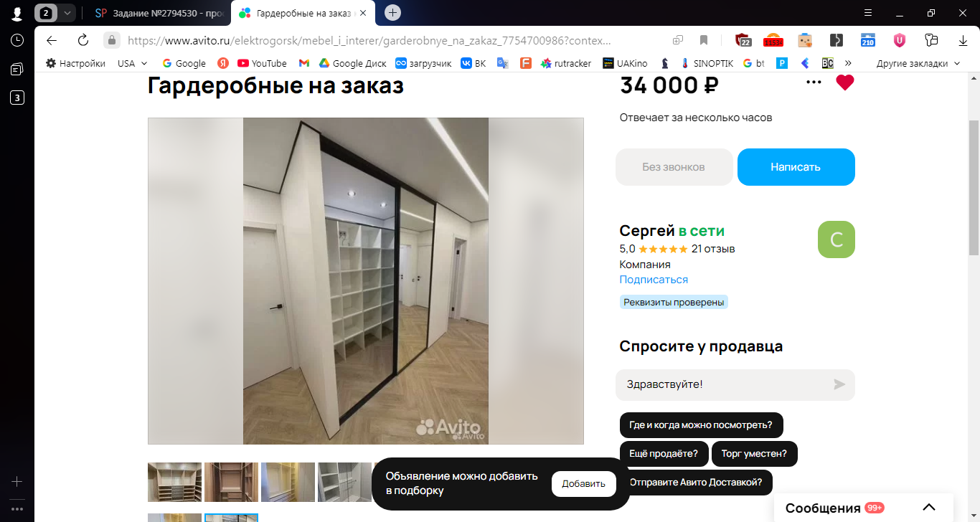The image size is (980, 522).
Task: Click the bookmark icon in the address bar
Action: [x=704, y=40]
